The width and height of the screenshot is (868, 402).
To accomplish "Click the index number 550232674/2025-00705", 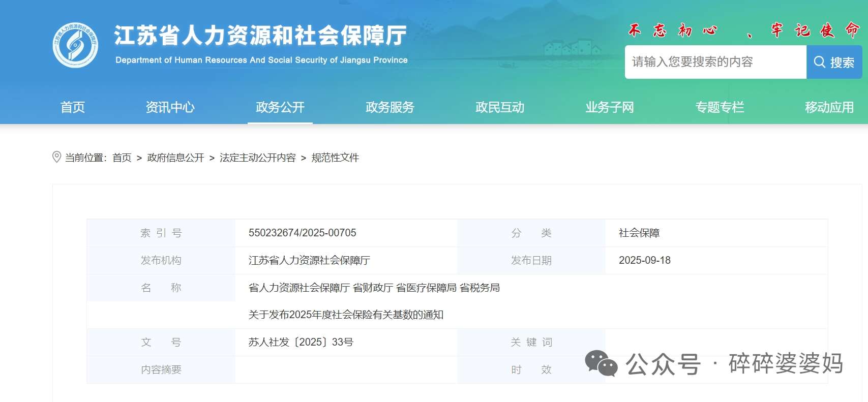I will [302, 233].
